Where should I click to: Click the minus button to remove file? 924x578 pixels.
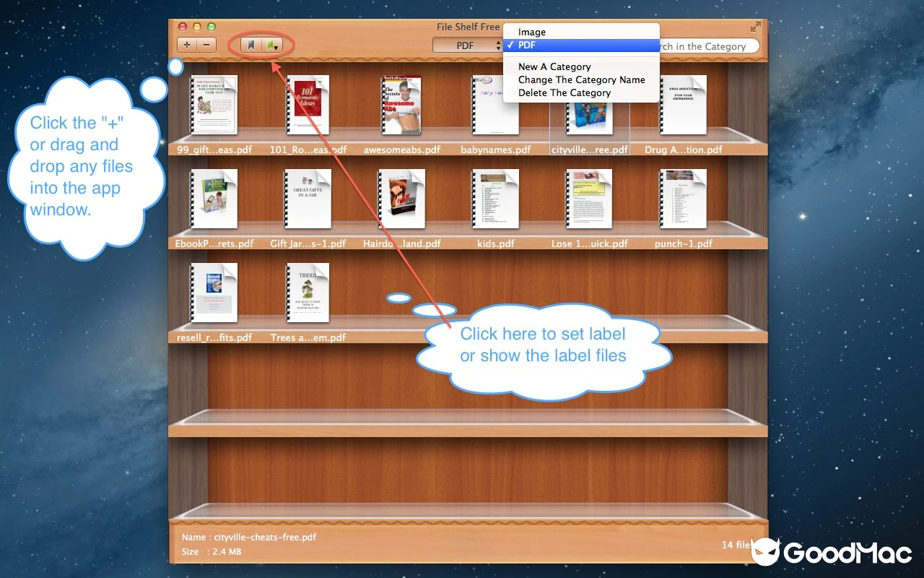[x=206, y=45]
